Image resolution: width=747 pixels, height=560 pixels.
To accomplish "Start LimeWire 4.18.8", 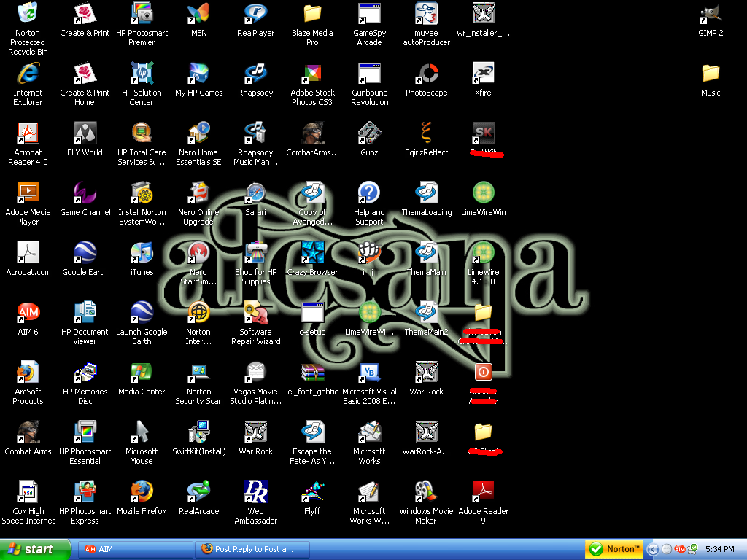I will coord(482,255).
